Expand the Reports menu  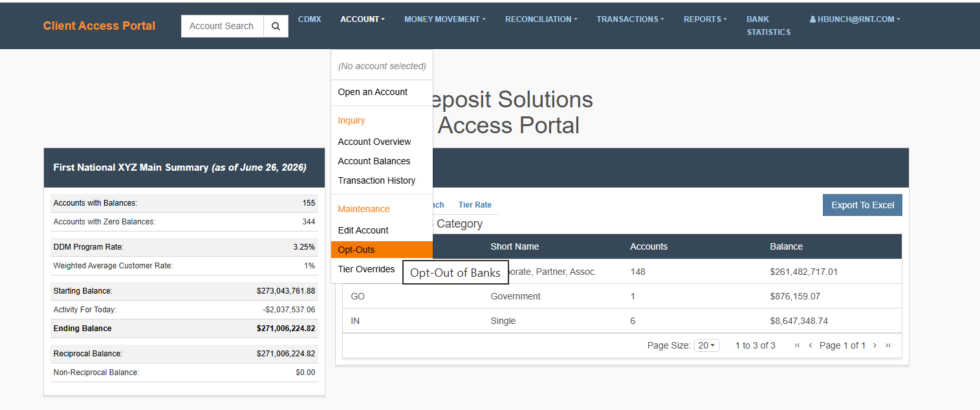[x=705, y=19]
